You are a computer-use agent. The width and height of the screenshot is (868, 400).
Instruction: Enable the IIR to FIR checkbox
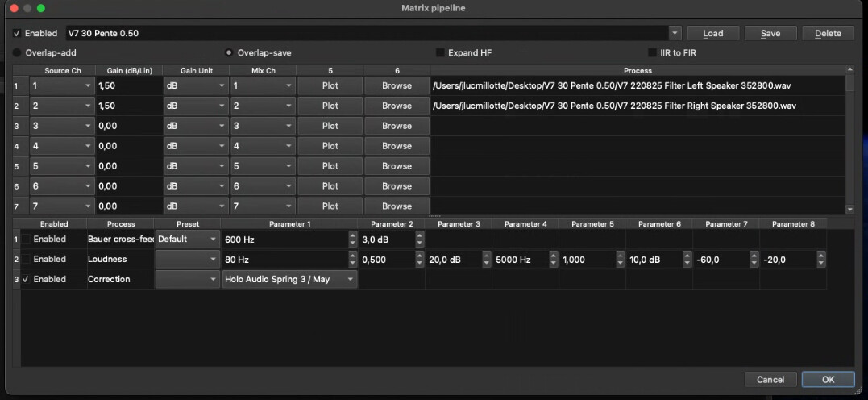pos(654,52)
